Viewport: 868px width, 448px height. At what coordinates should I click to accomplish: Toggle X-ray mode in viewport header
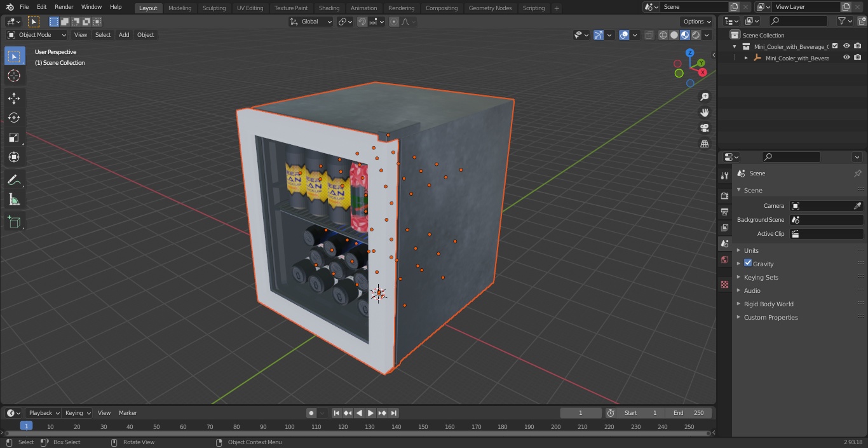tap(649, 35)
